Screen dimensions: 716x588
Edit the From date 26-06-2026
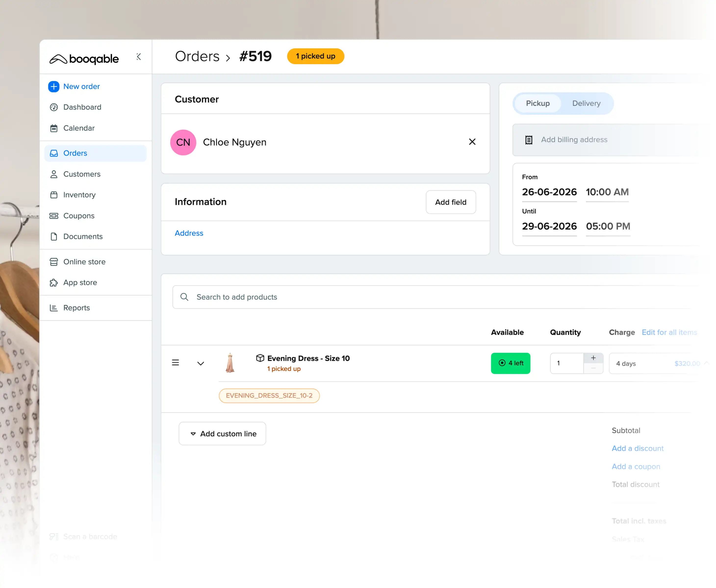coord(549,192)
